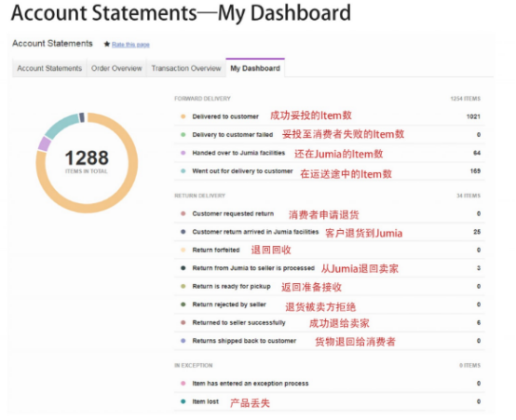Click the 1254 ITEMS forward delivery total
The image size is (516, 420).
(466, 99)
